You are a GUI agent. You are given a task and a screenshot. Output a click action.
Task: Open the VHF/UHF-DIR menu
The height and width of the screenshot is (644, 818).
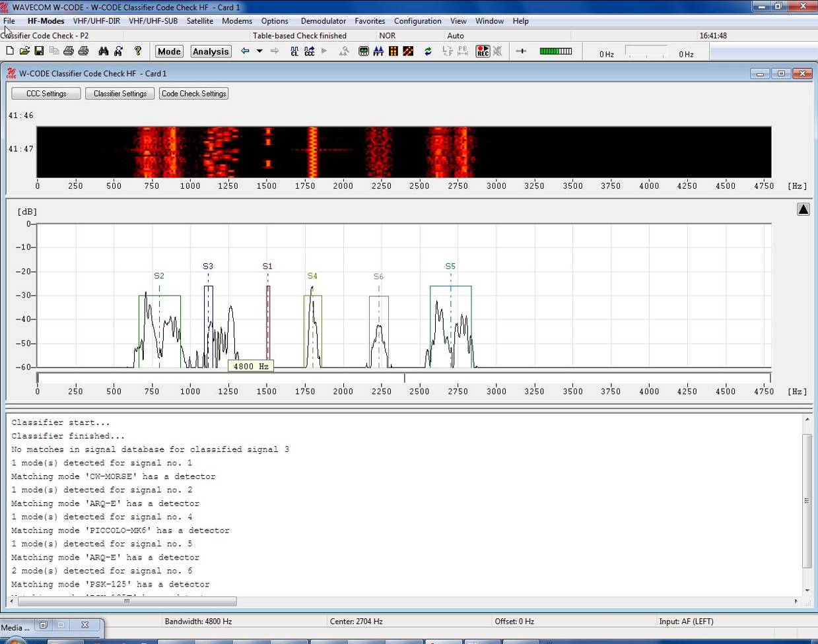coord(96,21)
